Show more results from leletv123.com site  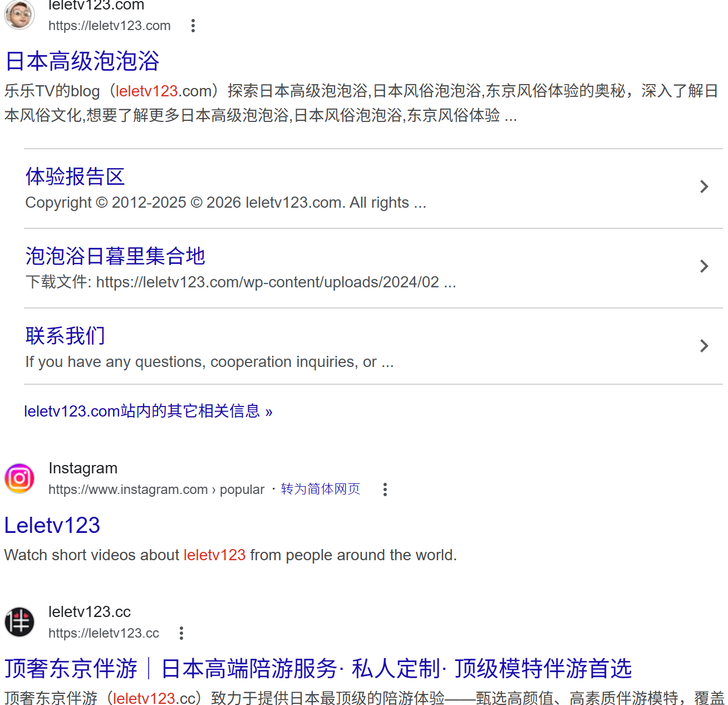148,412
